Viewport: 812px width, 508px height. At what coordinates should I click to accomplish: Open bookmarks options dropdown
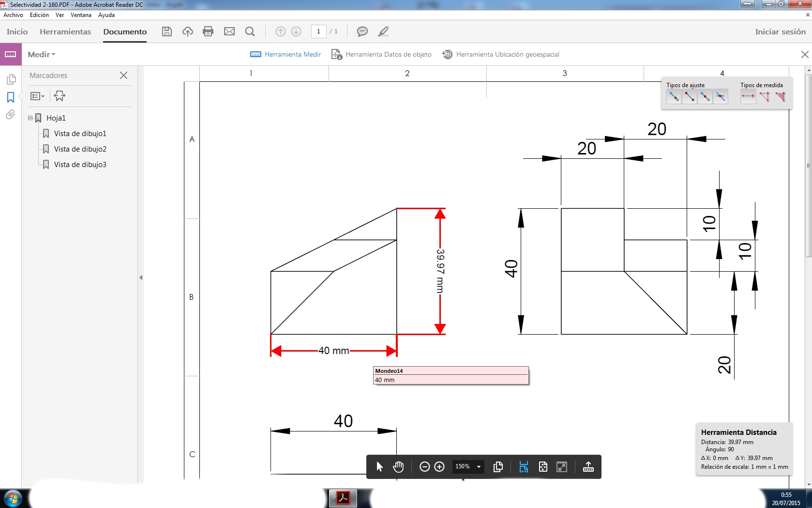(37, 96)
